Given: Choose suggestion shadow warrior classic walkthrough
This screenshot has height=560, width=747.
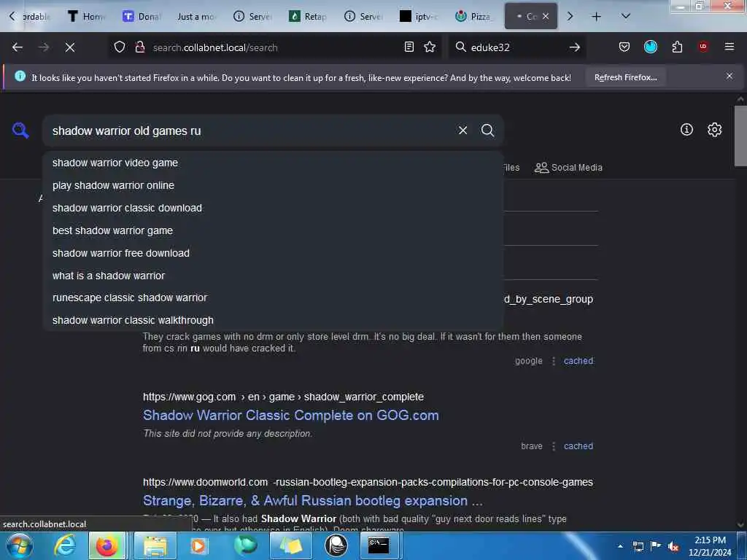Looking at the screenshot, I should pos(273,320).
